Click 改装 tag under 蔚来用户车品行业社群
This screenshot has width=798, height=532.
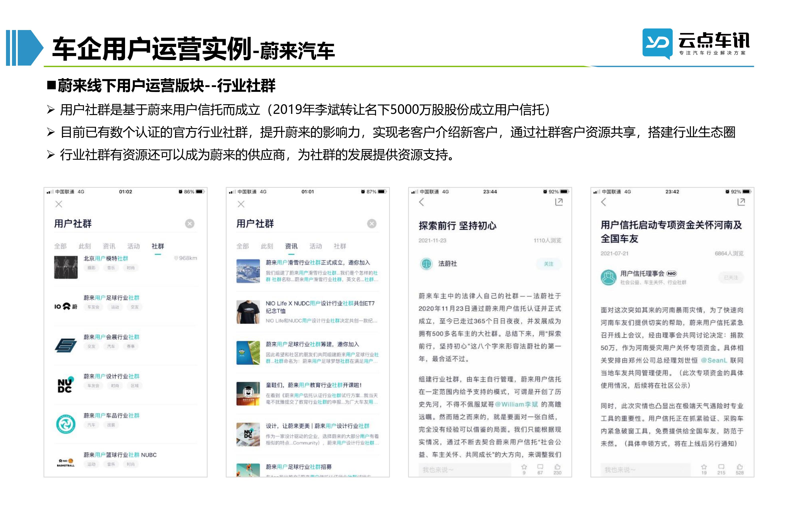(111, 425)
